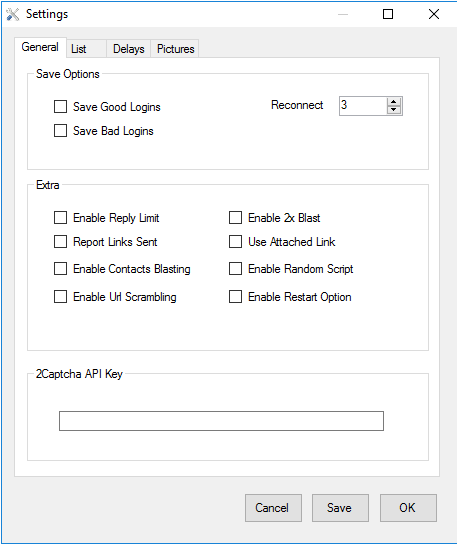457x544 pixels.
Task: Click inside the Reconnect number field
Action: pyautogui.click(x=363, y=106)
